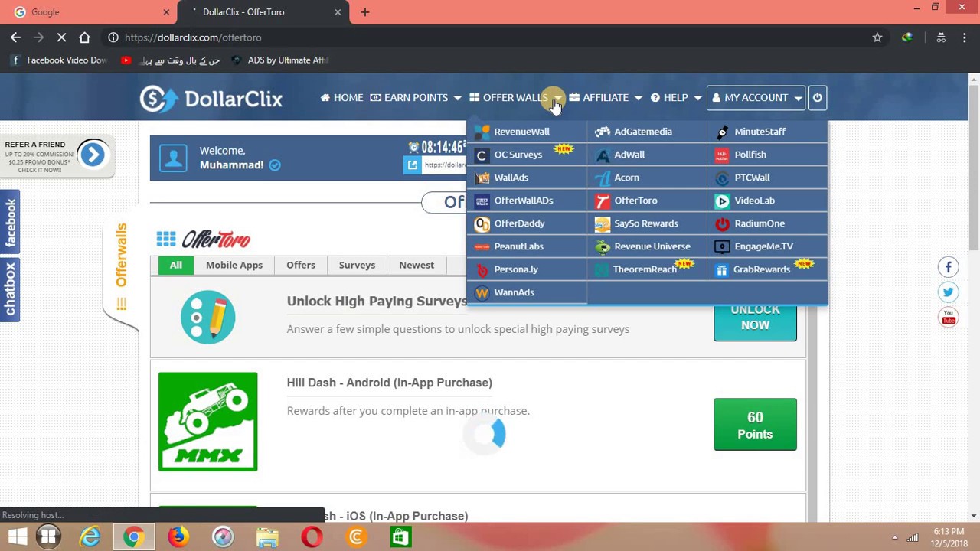Screen dimensions: 980x551
Task: Open AdGatemedia offer wall
Action: pyautogui.click(x=647, y=132)
